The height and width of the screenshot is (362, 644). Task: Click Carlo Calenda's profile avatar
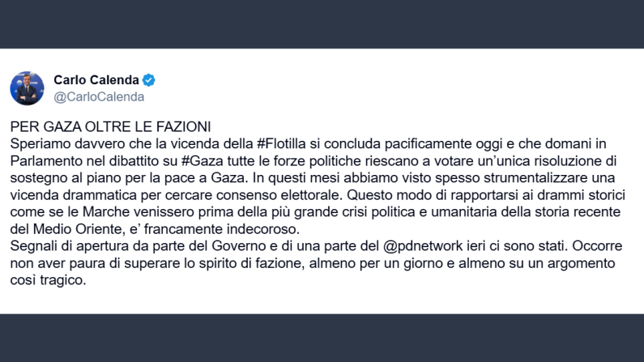[27, 87]
